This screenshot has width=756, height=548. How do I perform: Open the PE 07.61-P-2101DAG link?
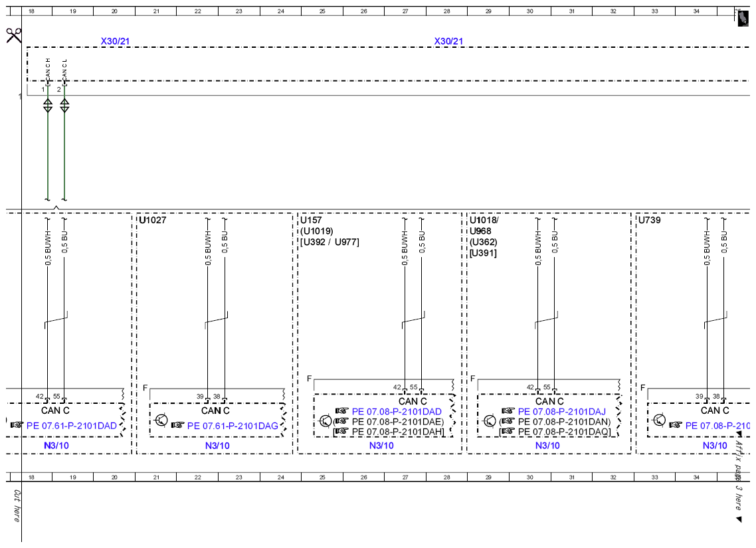(233, 426)
